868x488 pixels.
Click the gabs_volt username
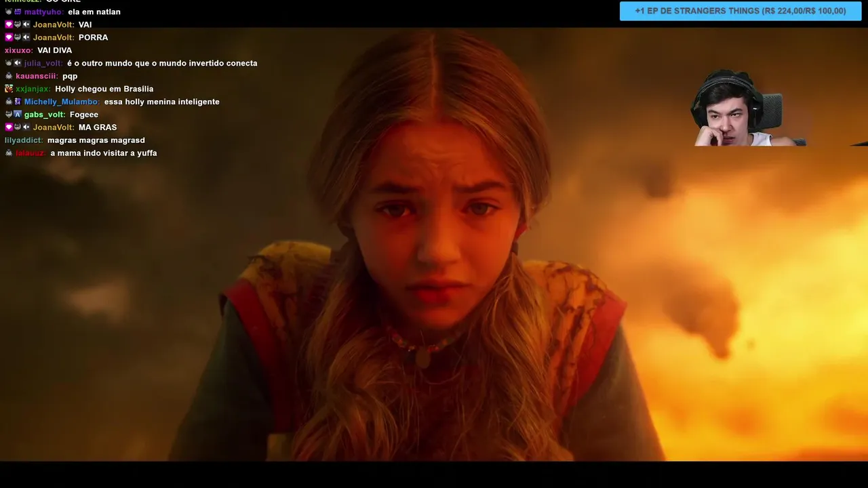click(x=45, y=115)
